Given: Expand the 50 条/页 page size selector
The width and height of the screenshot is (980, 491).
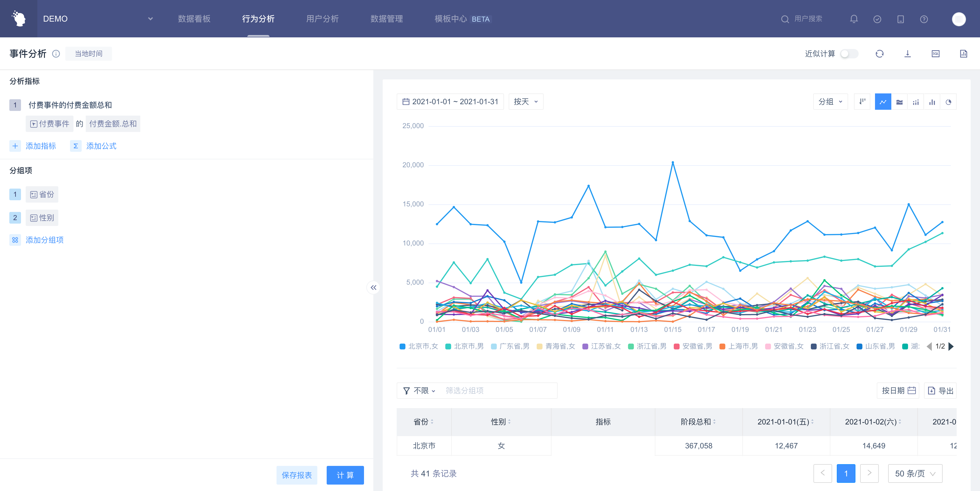Looking at the screenshot, I should point(915,473).
